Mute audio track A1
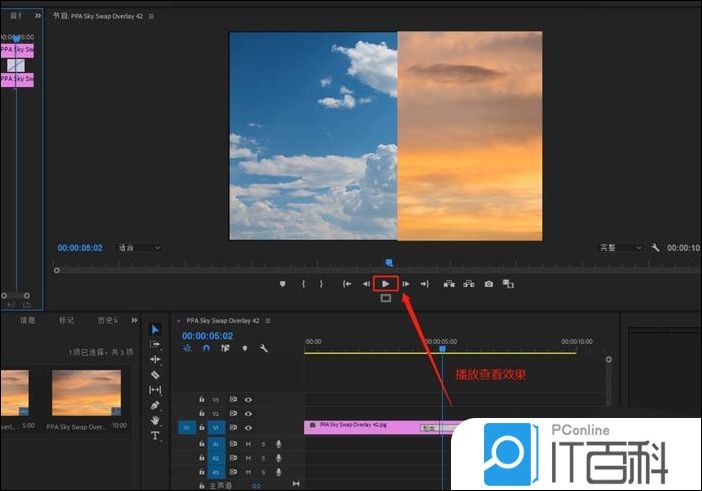 [x=247, y=443]
